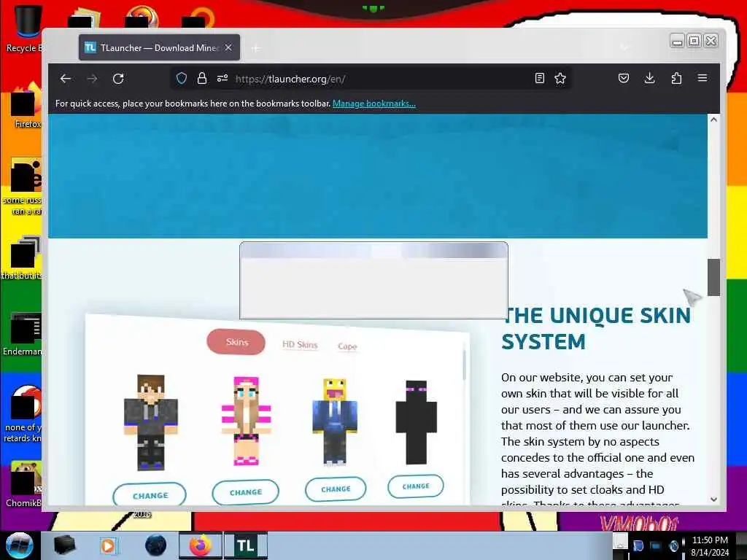Open the Windows Start orb
The width and height of the screenshot is (747, 560).
pos(19,545)
